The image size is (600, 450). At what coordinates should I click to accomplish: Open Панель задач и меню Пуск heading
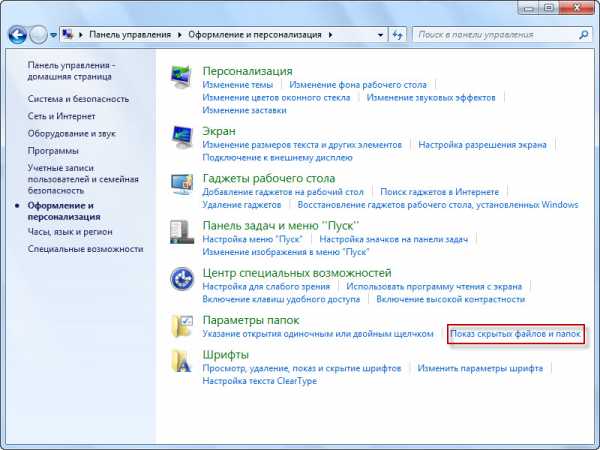pos(281,226)
